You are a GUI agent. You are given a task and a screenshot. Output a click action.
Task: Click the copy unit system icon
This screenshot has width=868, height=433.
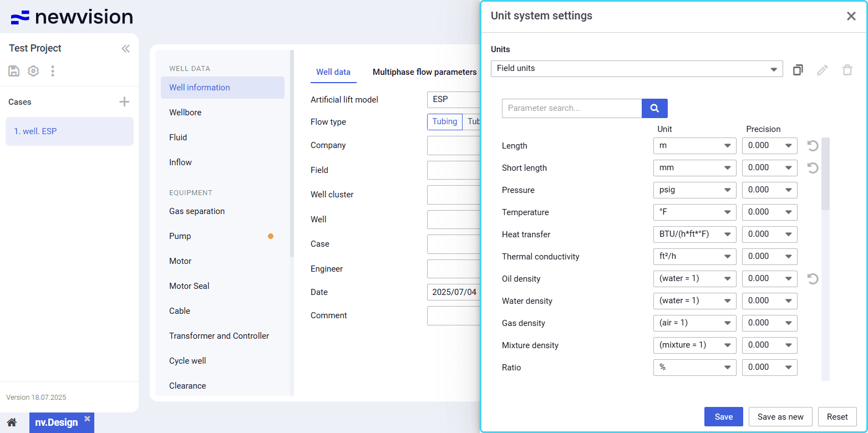click(x=798, y=70)
